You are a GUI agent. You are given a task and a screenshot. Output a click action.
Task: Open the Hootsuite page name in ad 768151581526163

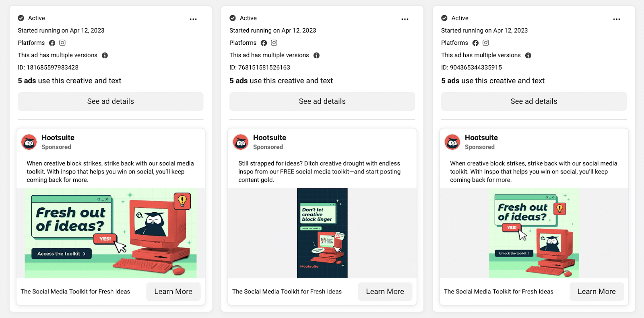click(x=270, y=138)
